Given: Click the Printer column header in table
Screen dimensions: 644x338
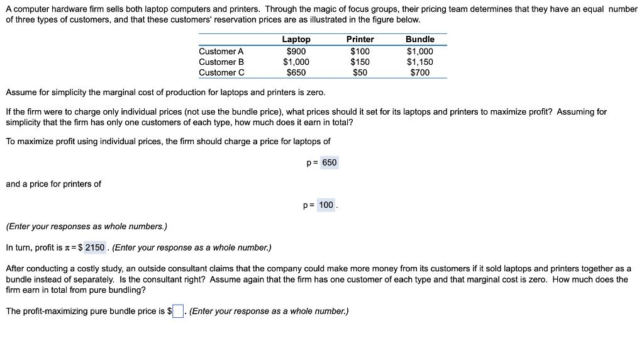Looking at the screenshot, I should [360, 39].
